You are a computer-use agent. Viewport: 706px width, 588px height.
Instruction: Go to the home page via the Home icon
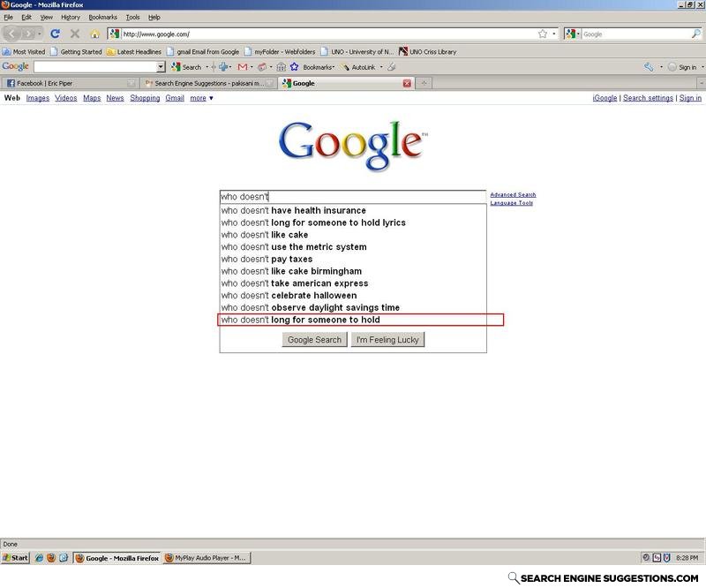[x=94, y=34]
